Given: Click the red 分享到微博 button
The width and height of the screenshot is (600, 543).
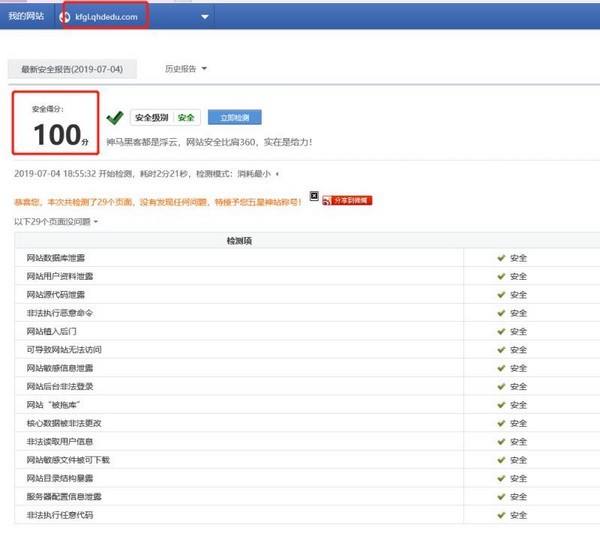Looking at the screenshot, I should tap(347, 201).
